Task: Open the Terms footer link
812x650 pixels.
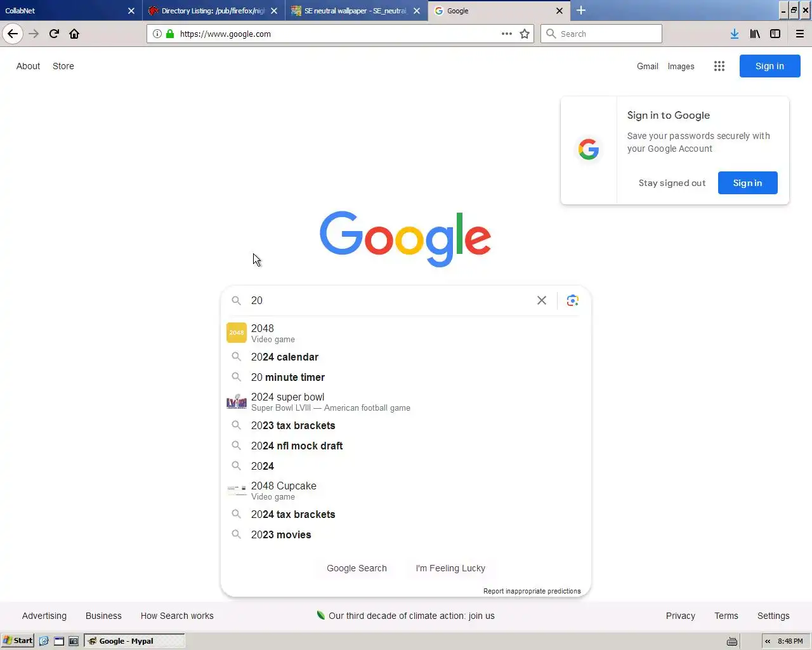Action: (x=726, y=616)
